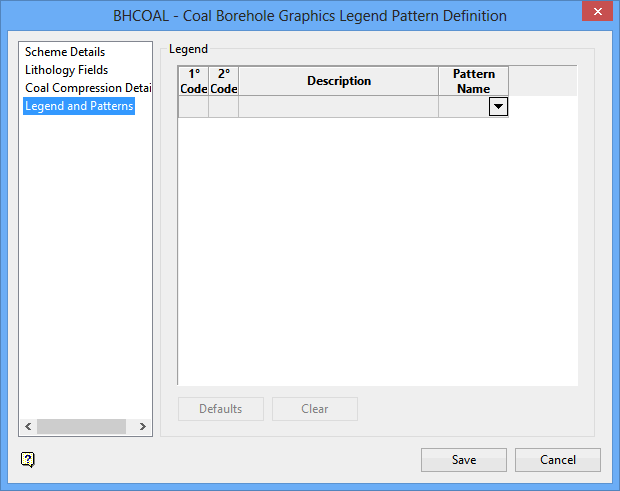This screenshot has width=620, height=491.
Task: Select Lithology Fields in the side list
Action: click(66, 70)
